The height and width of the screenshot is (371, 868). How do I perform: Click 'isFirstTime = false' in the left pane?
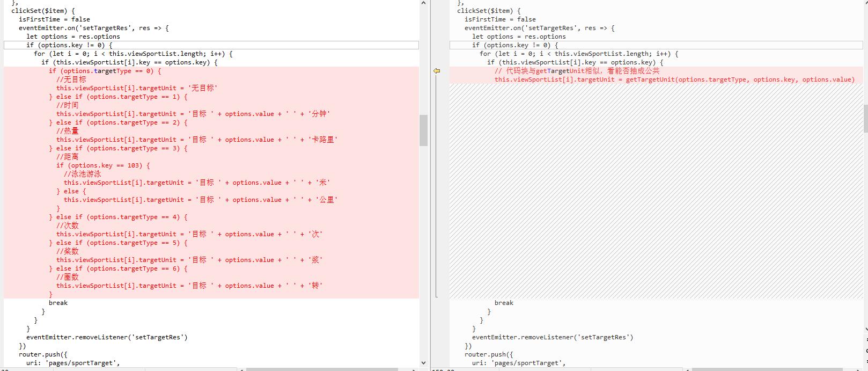(54, 19)
